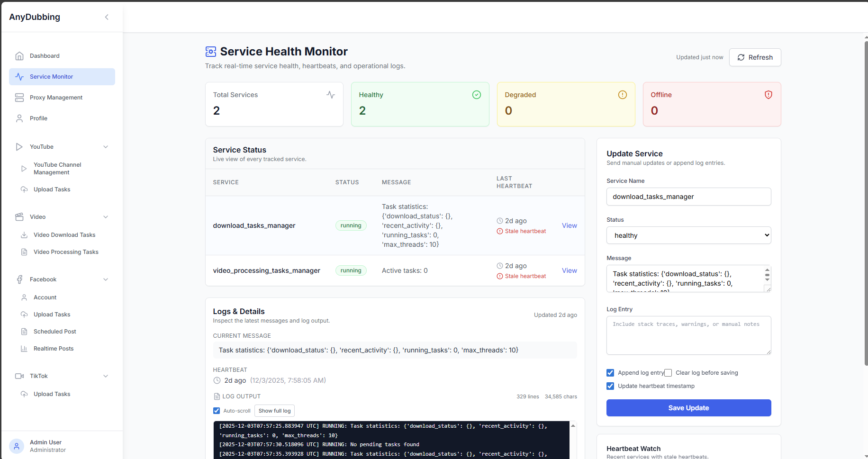The height and width of the screenshot is (459, 868).
Task: Disable the Auto-scroll checkbox
Action: click(217, 411)
